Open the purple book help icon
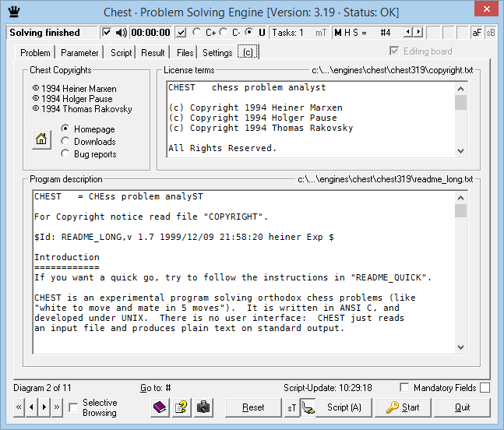The image size is (504, 430). click(160, 407)
